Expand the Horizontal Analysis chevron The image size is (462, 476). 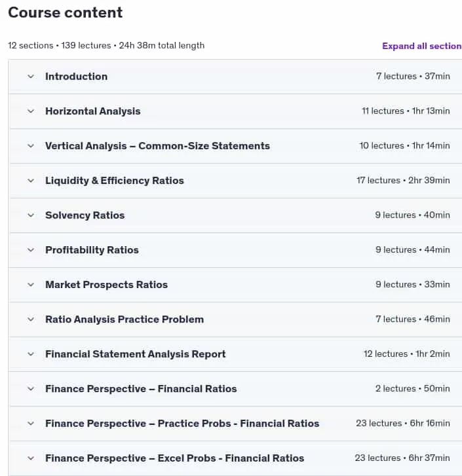click(x=31, y=111)
